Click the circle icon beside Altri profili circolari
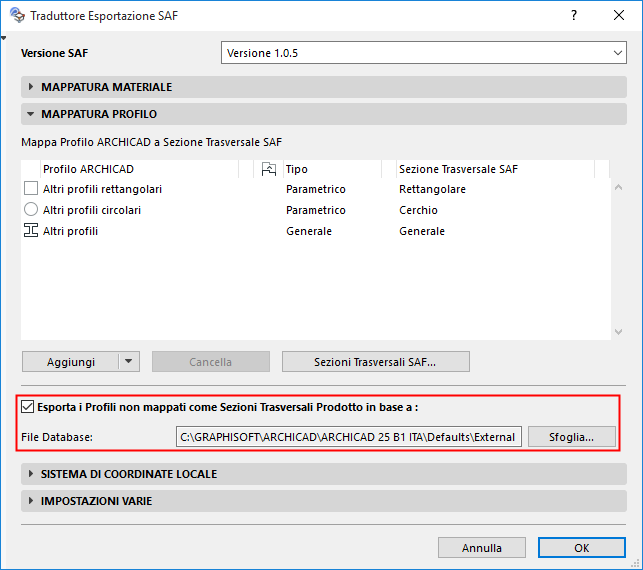The image size is (643, 570). 31,209
